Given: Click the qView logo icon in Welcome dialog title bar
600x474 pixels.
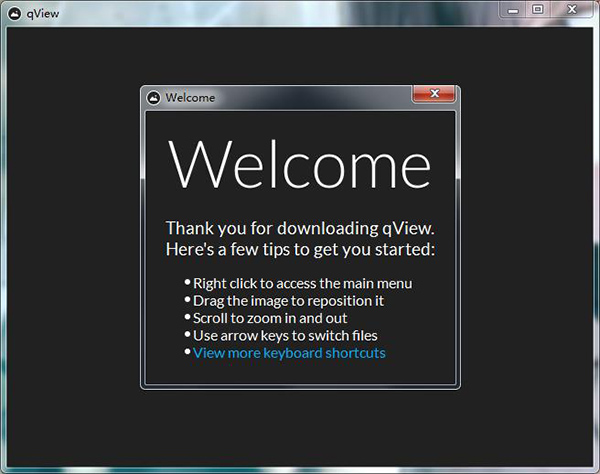Looking at the screenshot, I should (x=154, y=98).
